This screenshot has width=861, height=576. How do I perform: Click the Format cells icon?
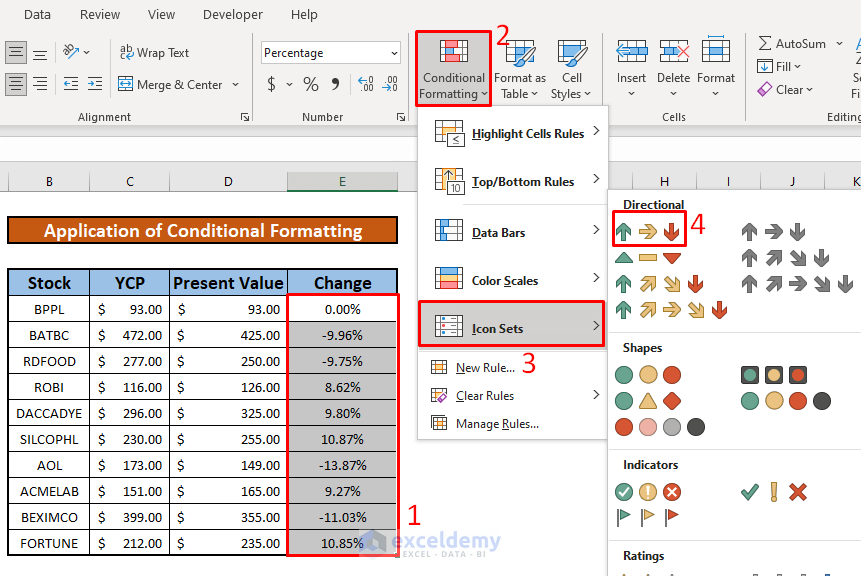tap(715, 51)
